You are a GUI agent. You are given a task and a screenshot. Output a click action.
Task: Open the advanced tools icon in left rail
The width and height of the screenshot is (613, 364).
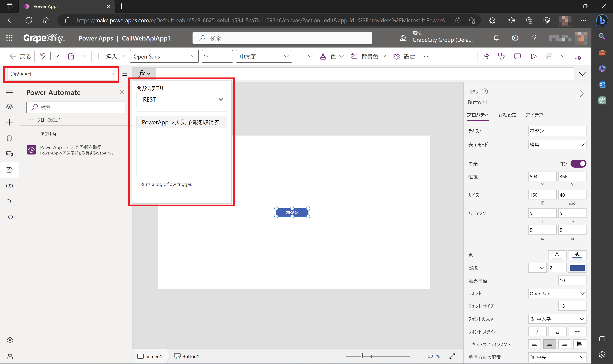point(9,202)
